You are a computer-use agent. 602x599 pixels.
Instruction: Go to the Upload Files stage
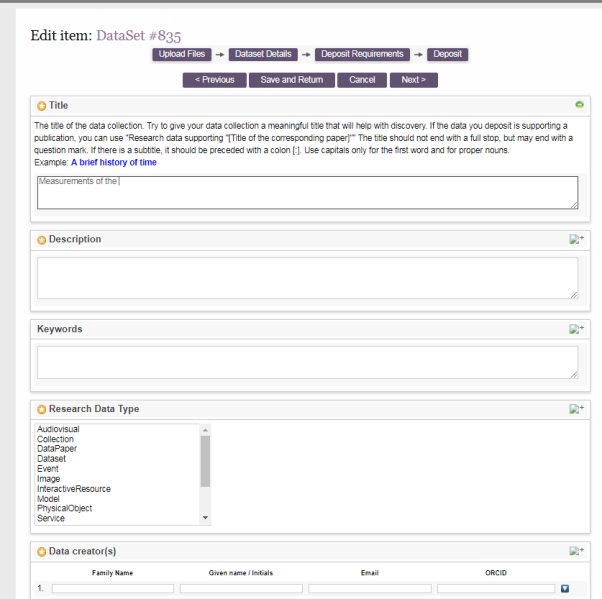point(181,54)
